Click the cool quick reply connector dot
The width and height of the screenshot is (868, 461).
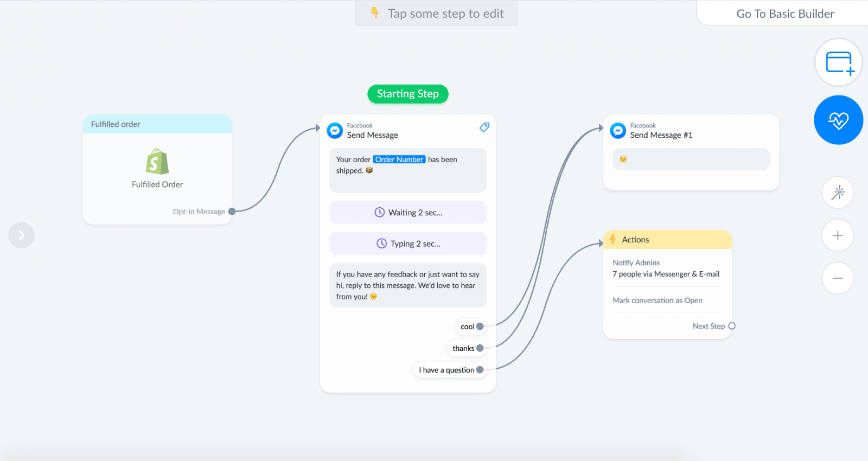pyautogui.click(x=480, y=326)
